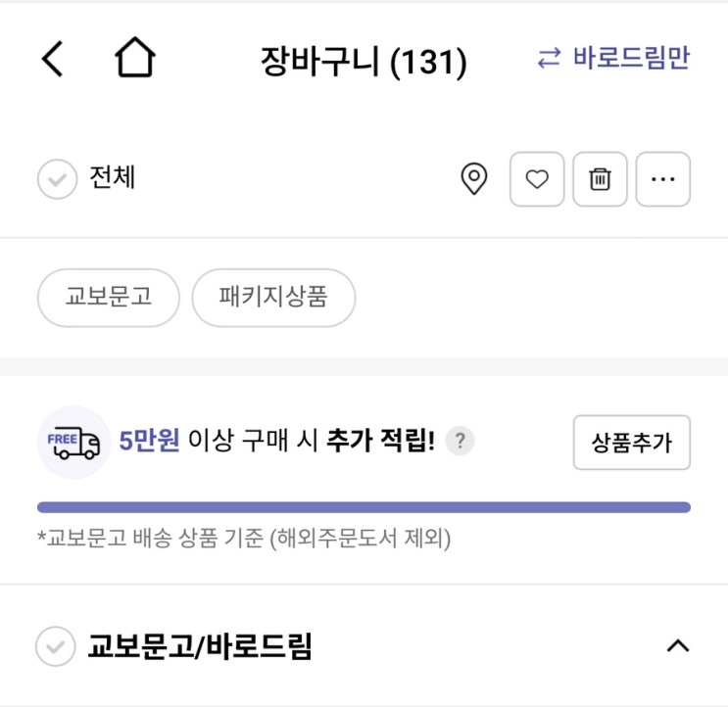Image resolution: width=728 pixels, height=707 pixels.
Task: Tap the FREE delivery truck icon
Action: point(73,442)
